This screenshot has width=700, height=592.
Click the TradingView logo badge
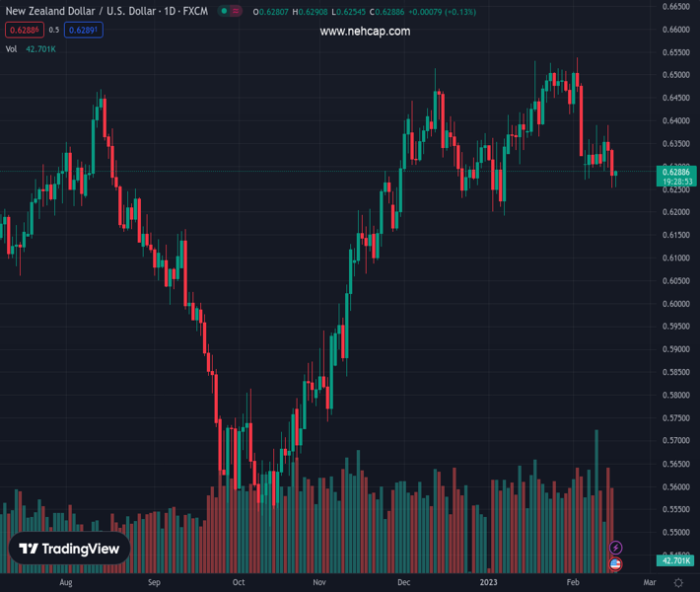70,549
